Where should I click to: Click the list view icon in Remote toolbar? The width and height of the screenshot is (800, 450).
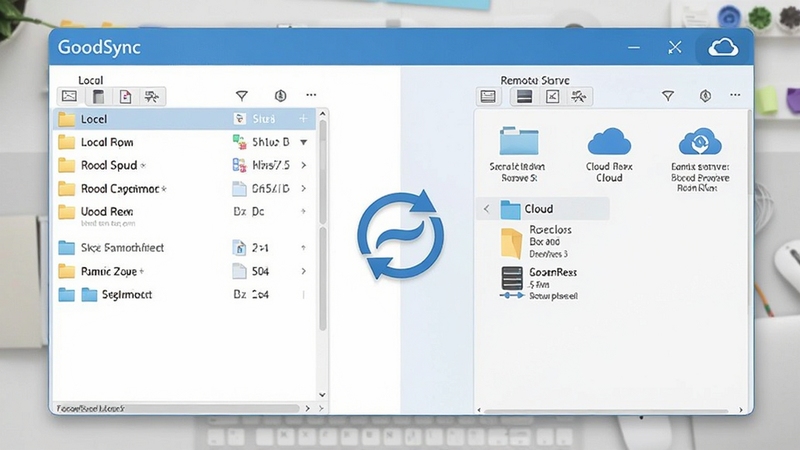[x=488, y=96]
